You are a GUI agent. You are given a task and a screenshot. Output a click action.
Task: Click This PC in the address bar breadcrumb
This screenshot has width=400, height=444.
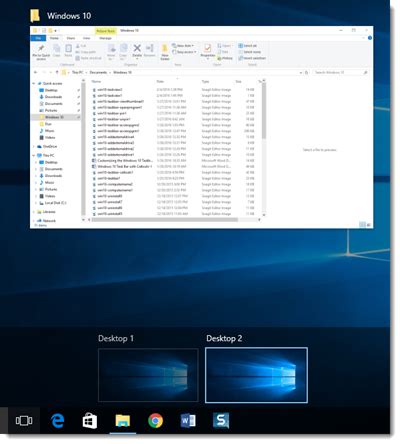pyautogui.click(x=77, y=72)
